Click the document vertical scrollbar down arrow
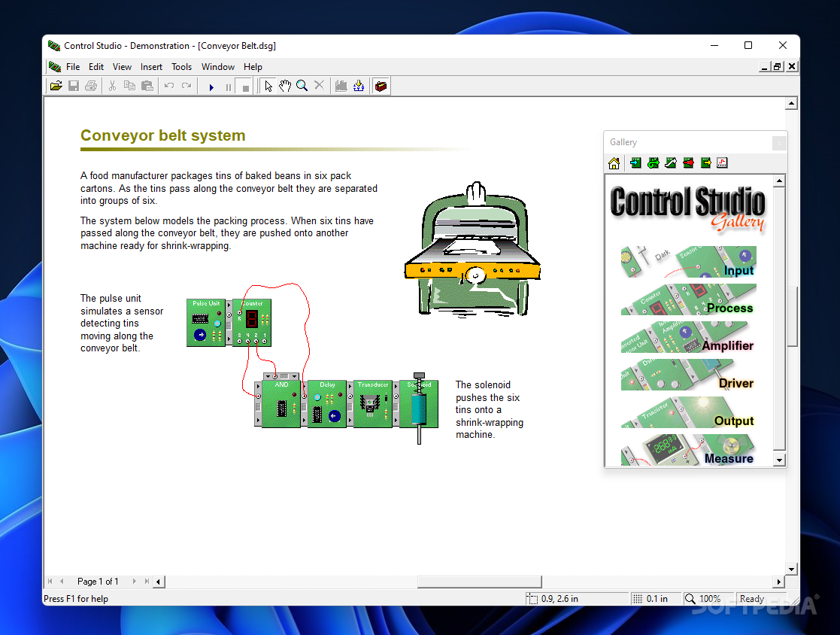840x635 pixels. tap(791, 569)
